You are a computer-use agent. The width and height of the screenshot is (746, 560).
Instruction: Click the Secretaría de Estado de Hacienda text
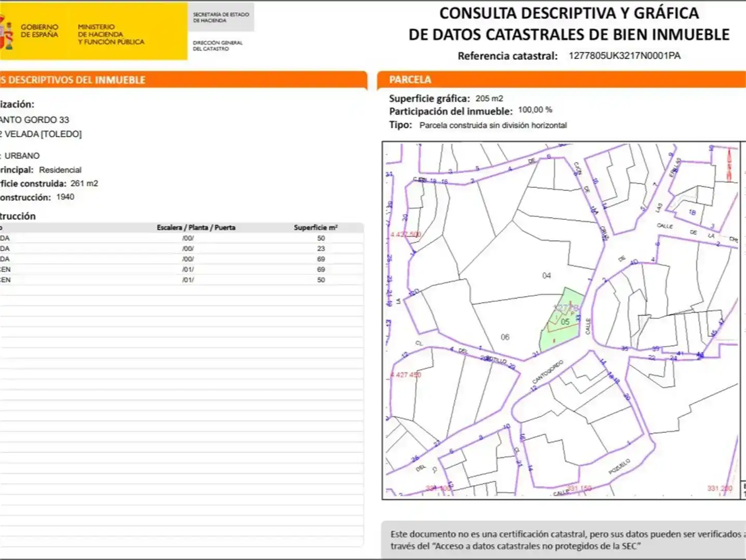pos(221,18)
